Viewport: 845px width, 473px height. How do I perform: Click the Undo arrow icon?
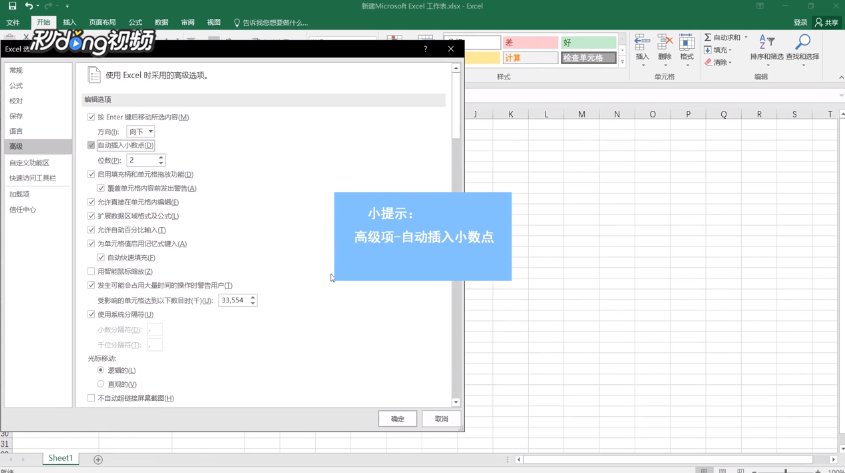coord(29,6)
